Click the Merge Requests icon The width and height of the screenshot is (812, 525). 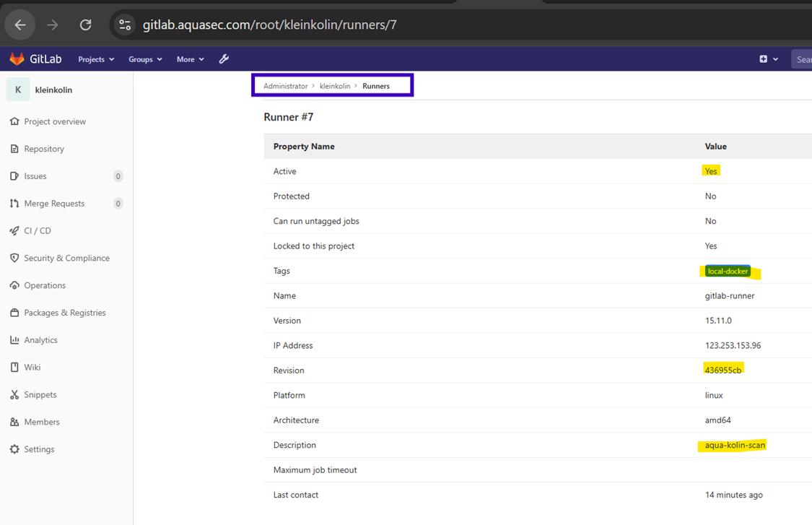click(x=14, y=203)
